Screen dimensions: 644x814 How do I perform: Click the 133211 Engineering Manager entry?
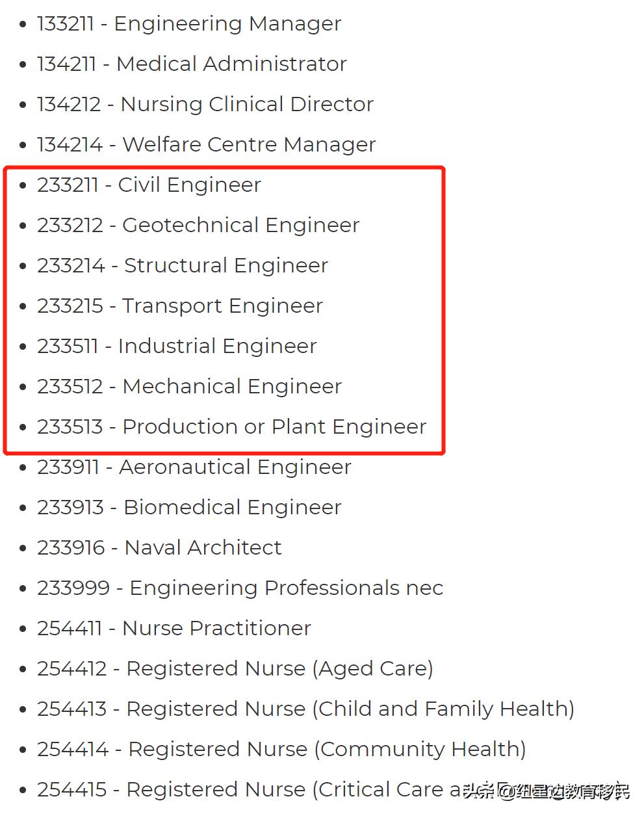188,24
